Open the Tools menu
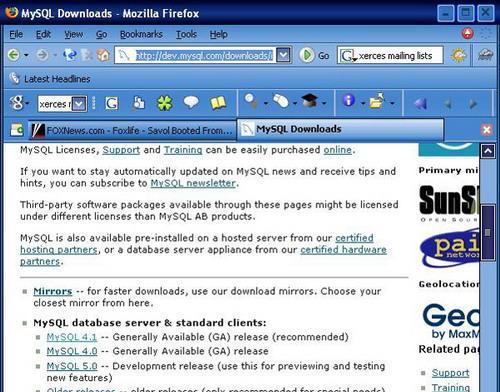This screenshot has height=392, width=500. pos(186,34)
